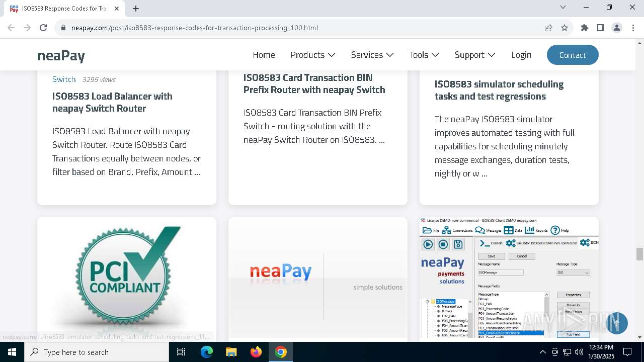This screenshot has height=362, width=644.
Task: Show hidden system tray icons
Action: click(542, 352)
